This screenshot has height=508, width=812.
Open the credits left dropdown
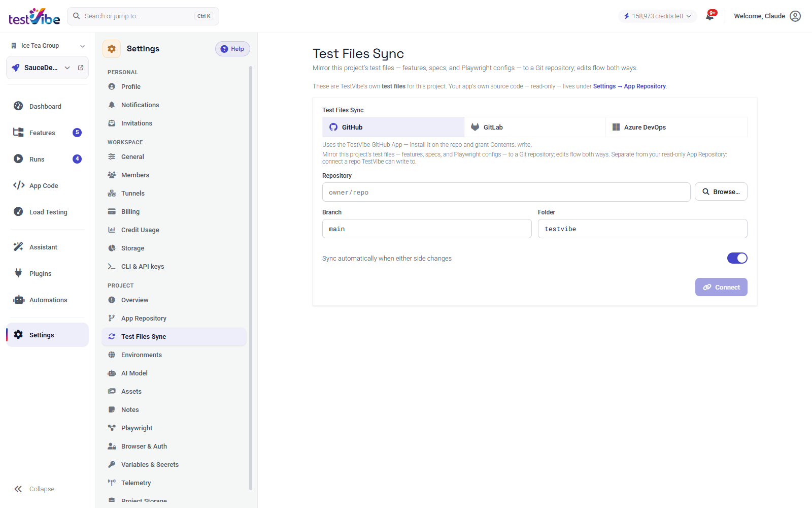pos(658,16)
